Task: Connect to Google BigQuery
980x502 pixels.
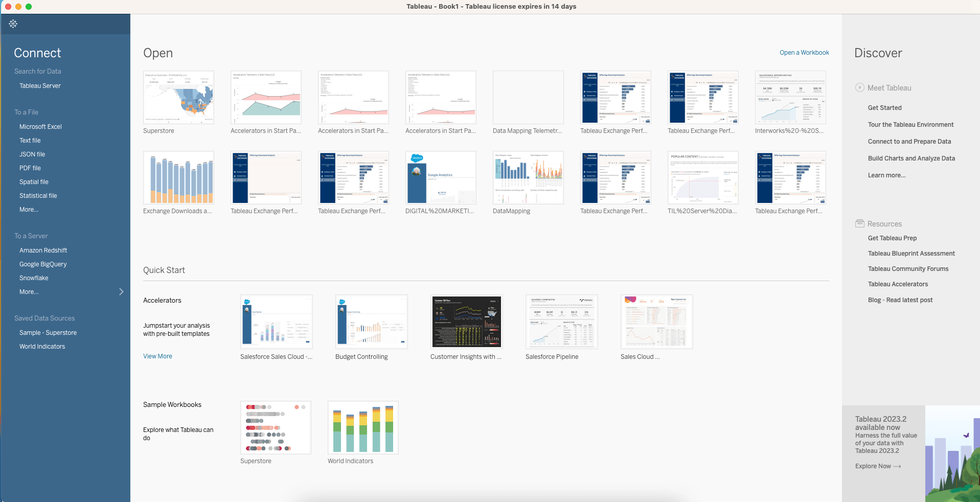Action: (x=43, y=264)
